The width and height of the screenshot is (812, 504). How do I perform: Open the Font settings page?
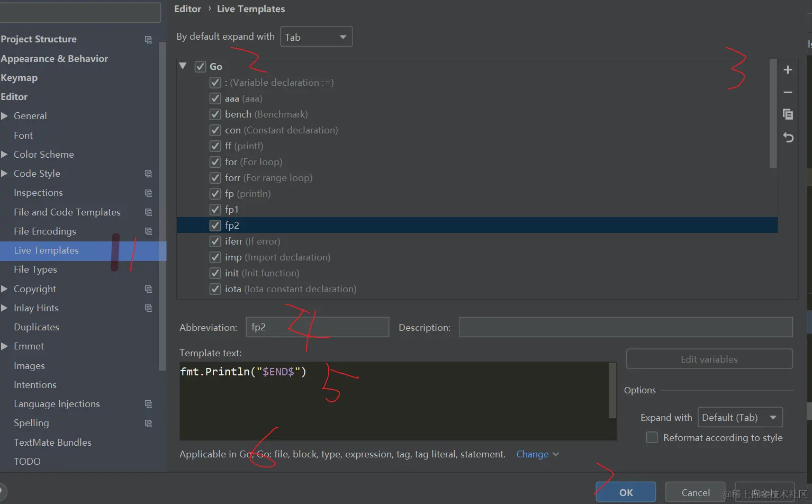click(23, 136)
